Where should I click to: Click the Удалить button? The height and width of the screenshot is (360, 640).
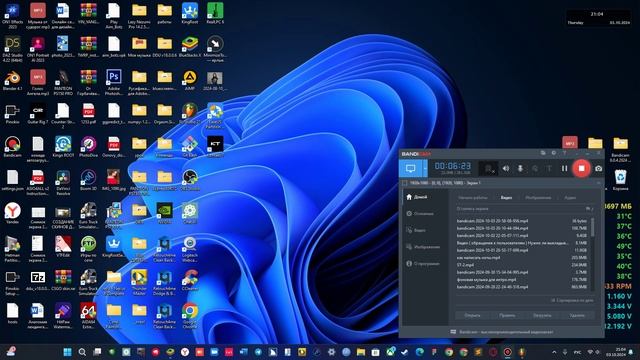(577, 315)
